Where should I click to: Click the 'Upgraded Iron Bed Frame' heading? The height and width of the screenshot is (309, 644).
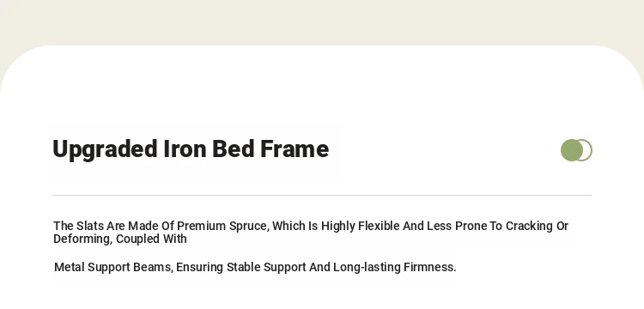click(x=191, y=149)
